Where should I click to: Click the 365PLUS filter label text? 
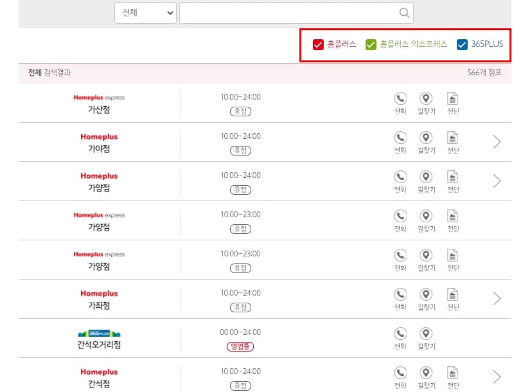click(x=487, y=44)
